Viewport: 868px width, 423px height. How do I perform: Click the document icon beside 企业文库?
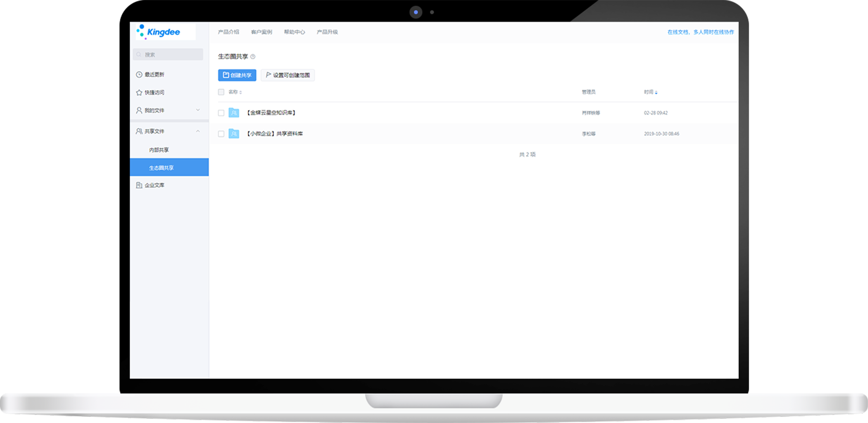[x=139, y=185]
